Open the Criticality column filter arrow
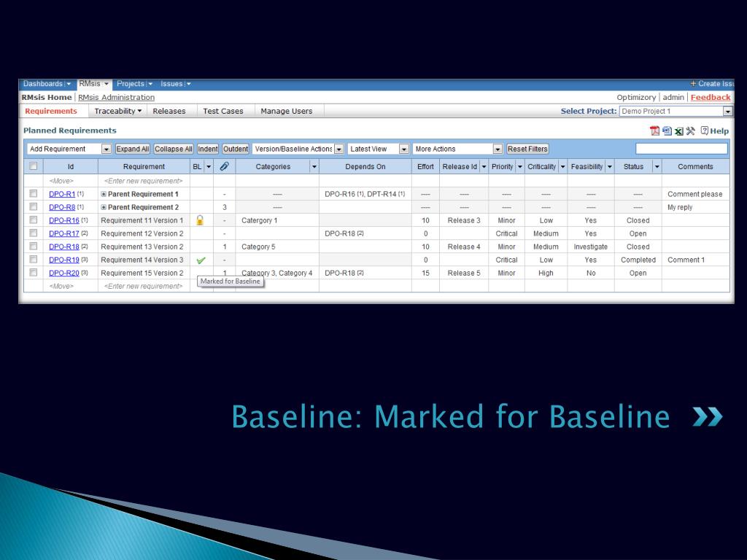747x560 pixels. click(562, 167)
